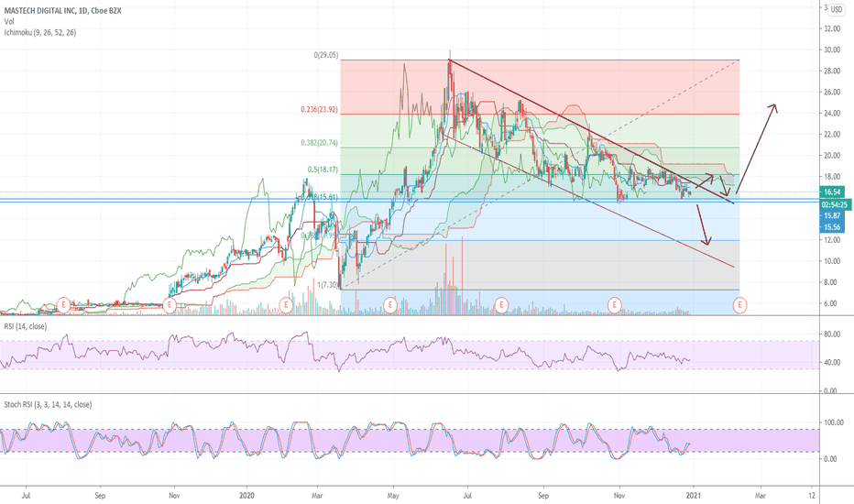Click the 15.87 price line tag
854x504 pixels.
(x=832, y=215)
